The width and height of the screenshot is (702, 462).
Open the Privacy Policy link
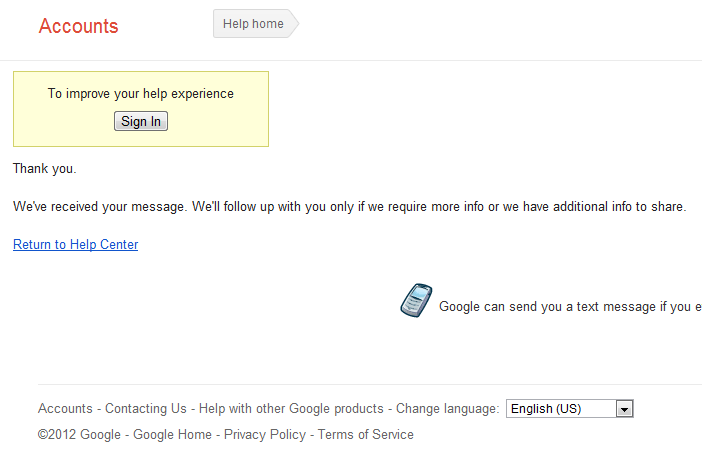265,434
